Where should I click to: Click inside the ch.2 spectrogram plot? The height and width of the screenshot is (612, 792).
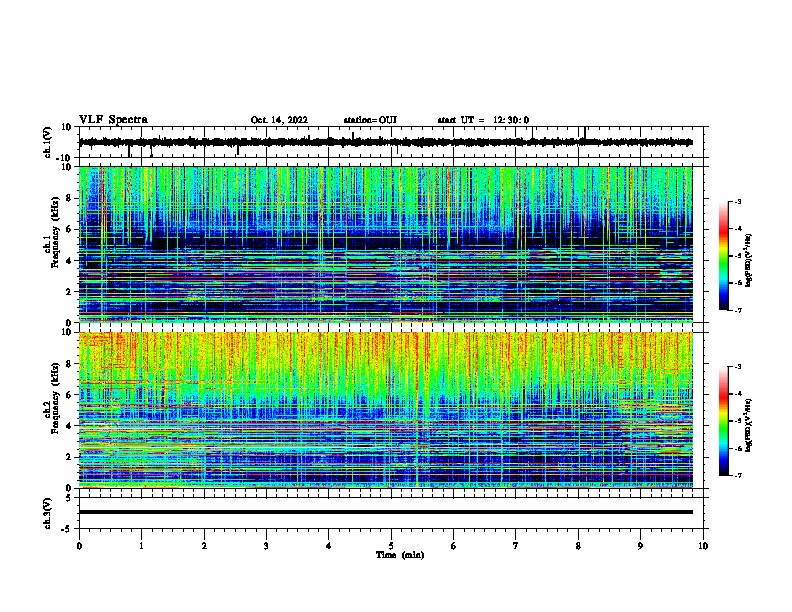coord(385,410)
